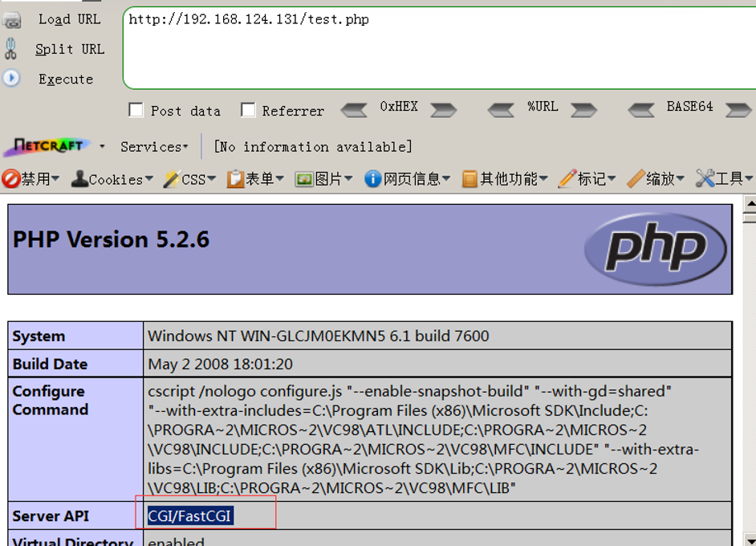Image resolution: width=756 pixels, height=546 pixels.
Task: Enable the Referrer checkbox
Action: (x=248, y=110)
